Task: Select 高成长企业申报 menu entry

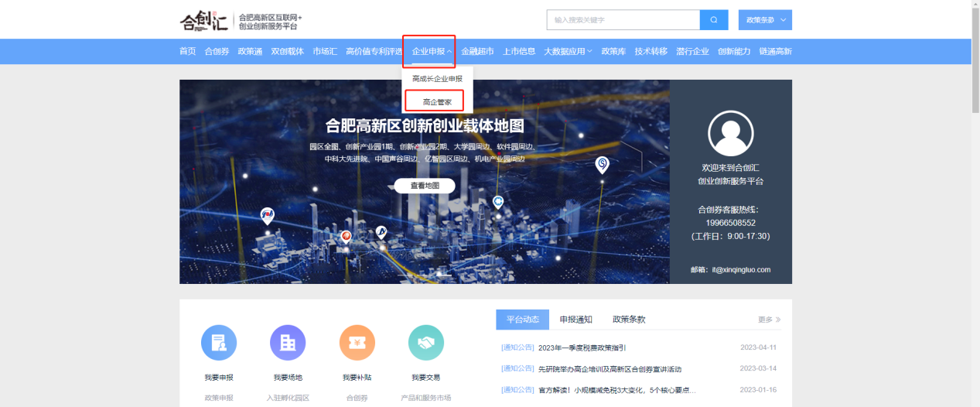Action: (437, 79)
